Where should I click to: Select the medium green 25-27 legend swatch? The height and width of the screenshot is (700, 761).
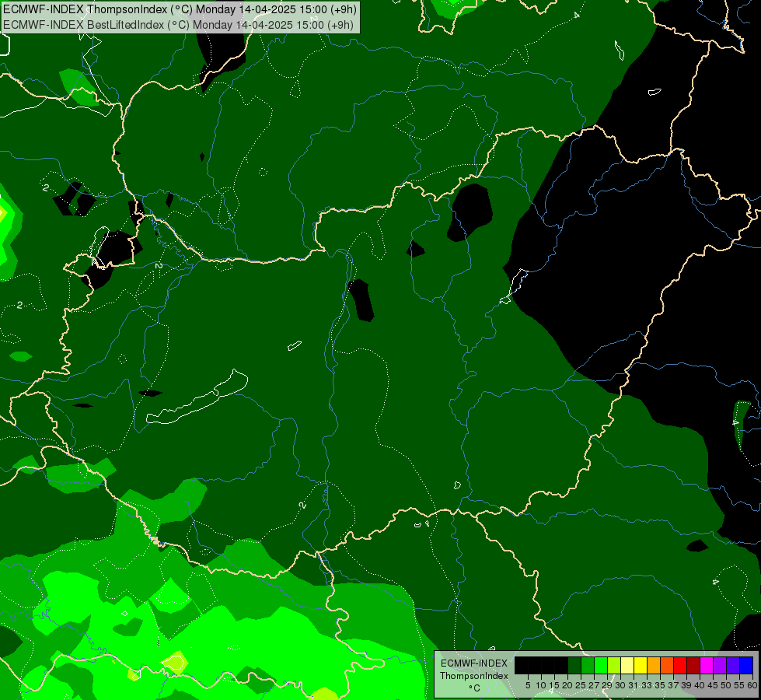click(x=588, y=665)
